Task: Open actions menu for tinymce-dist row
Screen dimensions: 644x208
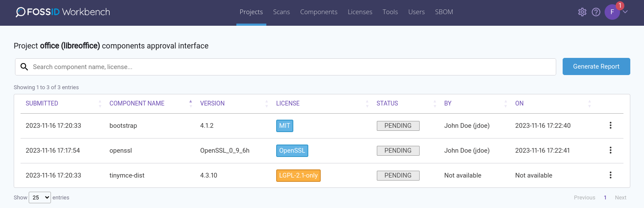Action: pos(611,175)
